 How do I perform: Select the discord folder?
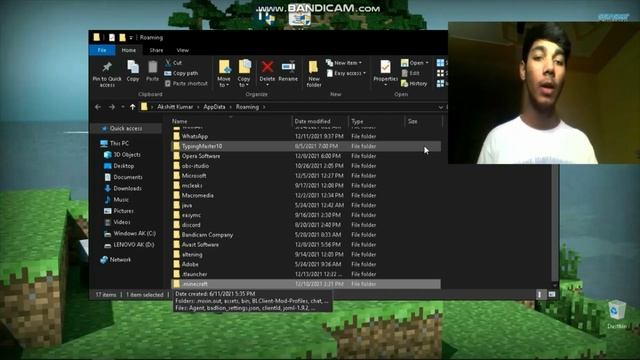pos(306,225)
